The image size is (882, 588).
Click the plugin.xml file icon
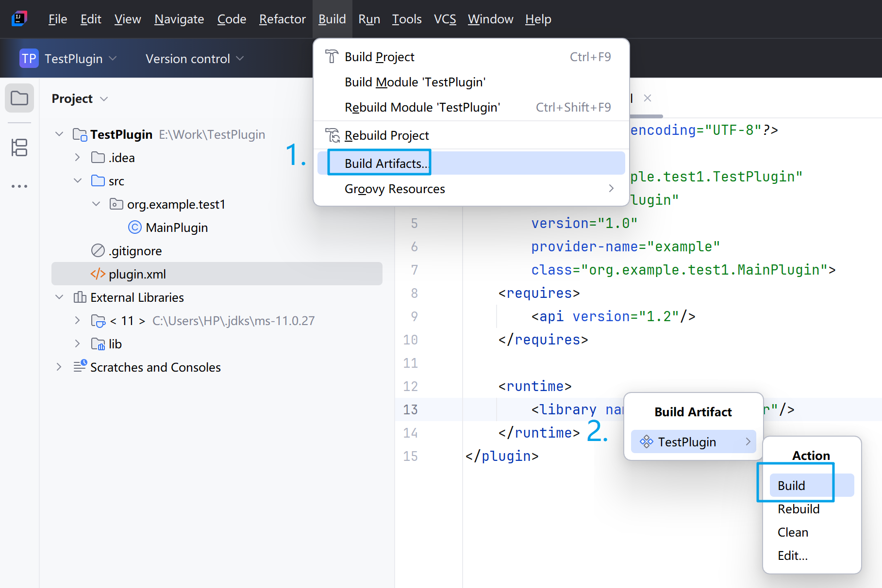tap(98, 274)
